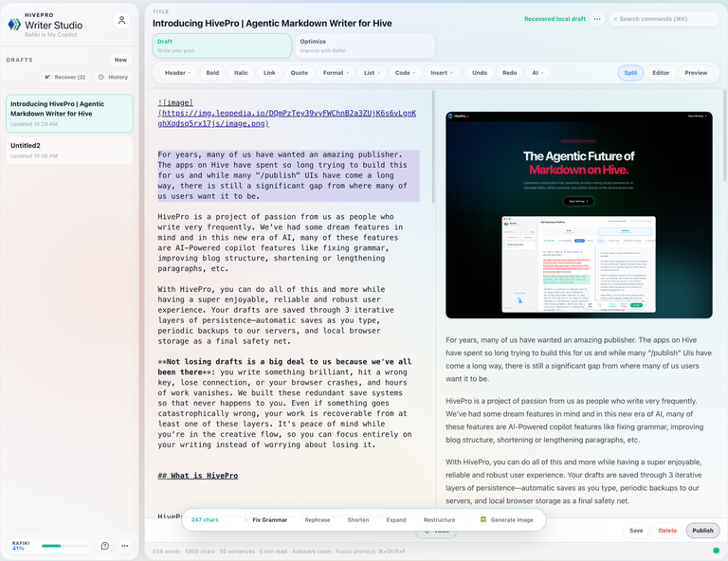Click Recover (2) drafts button
Screen dimensions: 728x561
click(65, 77)
